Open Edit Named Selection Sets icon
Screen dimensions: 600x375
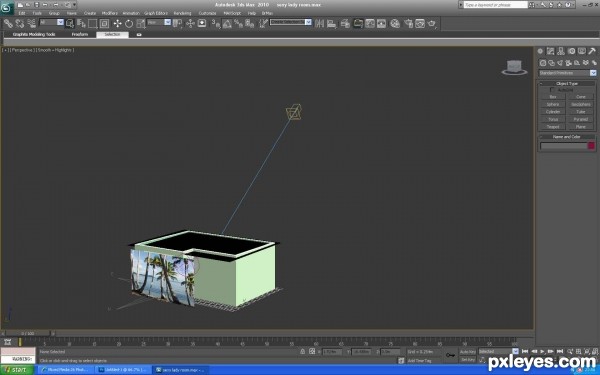263,24
